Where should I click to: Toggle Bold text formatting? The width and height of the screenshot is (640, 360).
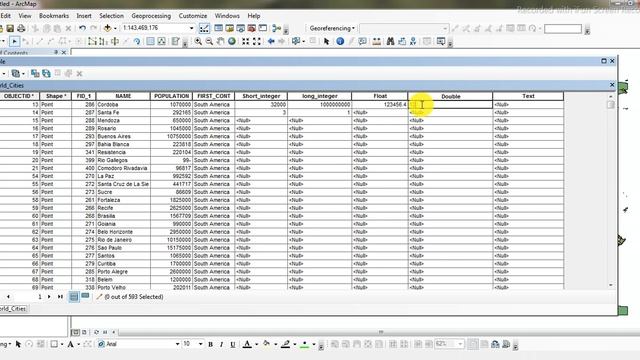click(211, 344)
